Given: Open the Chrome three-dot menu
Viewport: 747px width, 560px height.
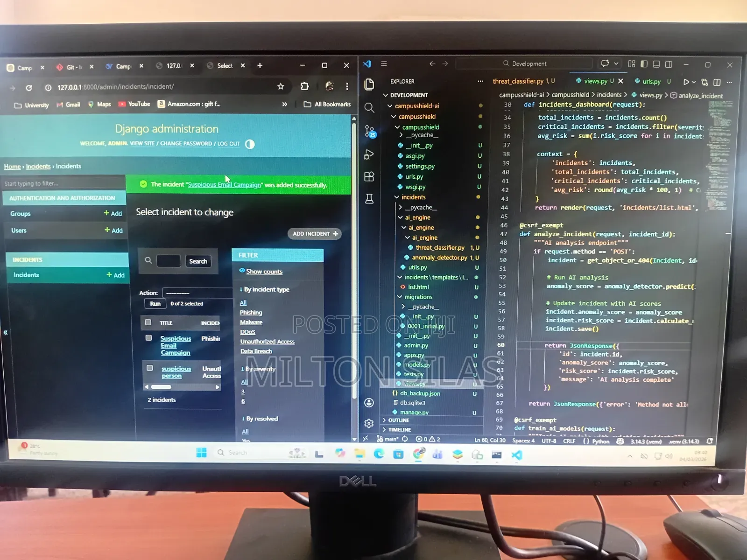Looking at the screenshot, I should pyautogui.click(x=347, y=86).
